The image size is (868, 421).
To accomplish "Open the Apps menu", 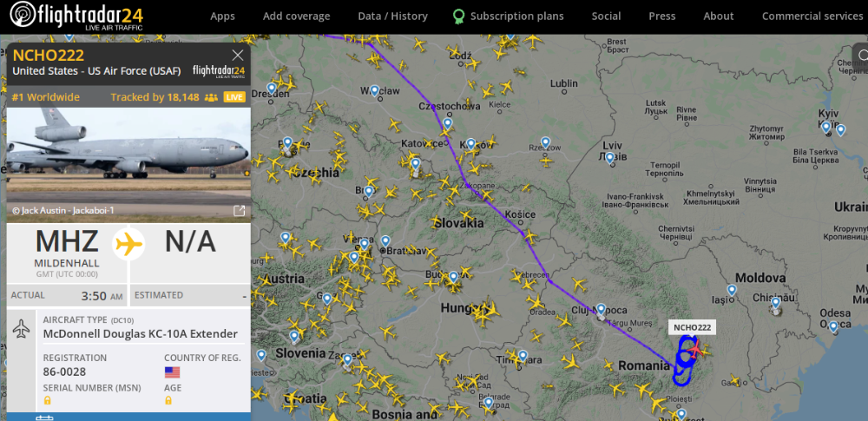I will click(x=222, y=16).
